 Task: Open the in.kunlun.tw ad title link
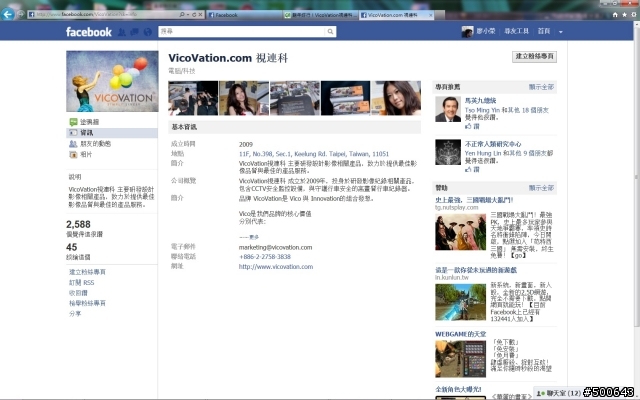tap(476, 270)
